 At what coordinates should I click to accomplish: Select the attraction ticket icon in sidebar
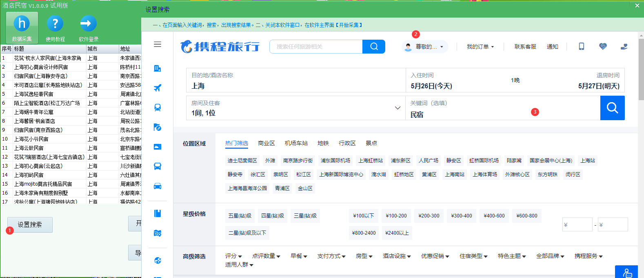158,147
